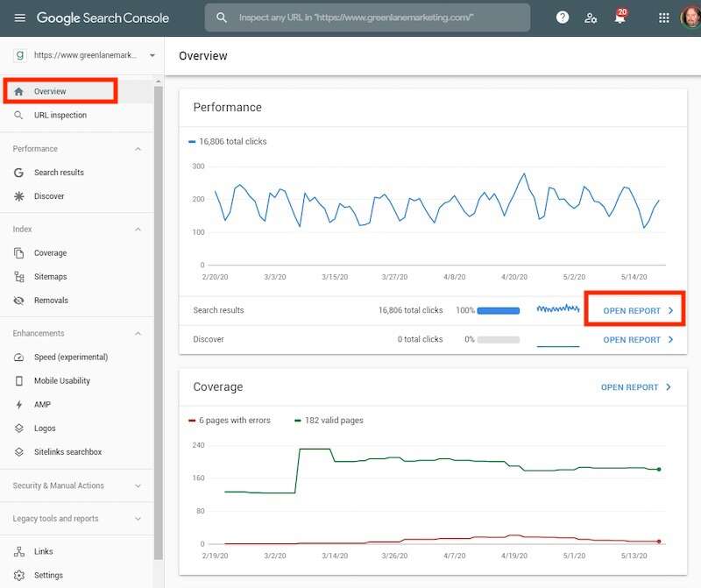701x588 pixels.
Task: Click the Removals crossed-eye icon
Action: [x=18, y=301]
